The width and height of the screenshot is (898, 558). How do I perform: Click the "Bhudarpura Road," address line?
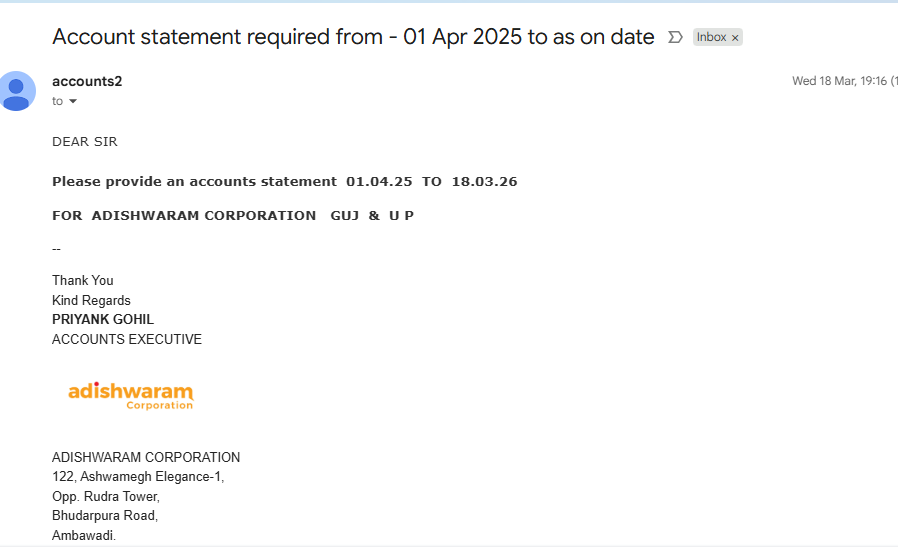coord(105,516)
